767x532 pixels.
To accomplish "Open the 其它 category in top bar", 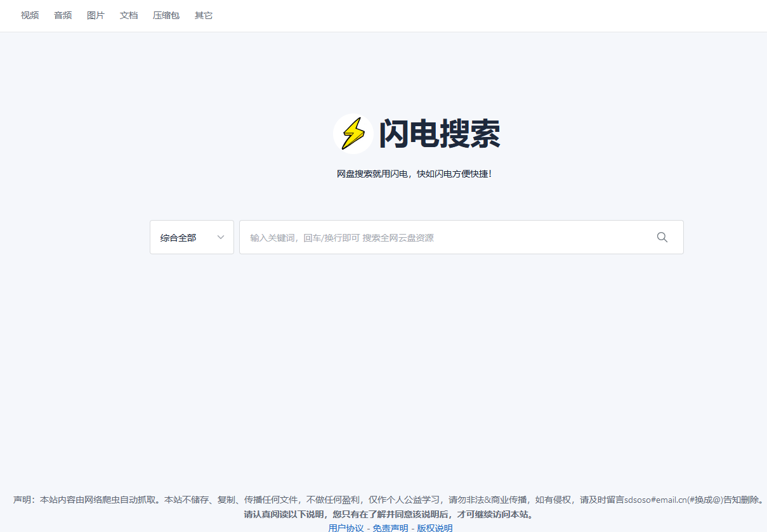I will point(204,15).
